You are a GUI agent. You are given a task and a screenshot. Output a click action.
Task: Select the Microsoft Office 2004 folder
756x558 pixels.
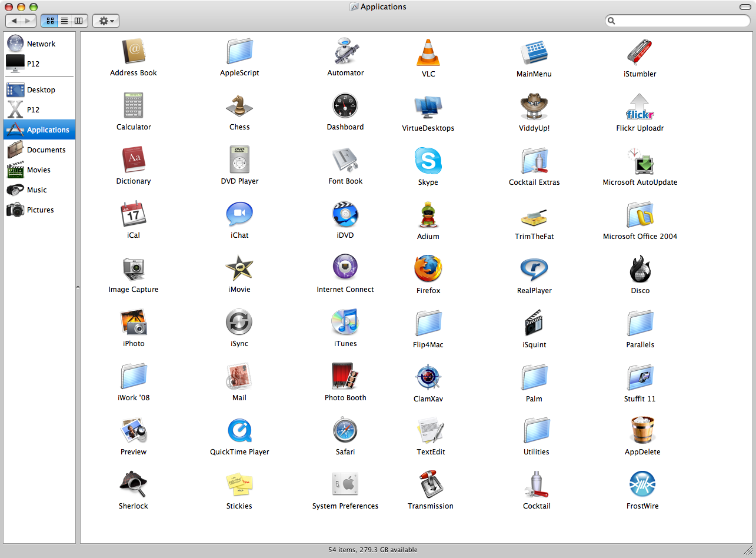pos(640,215)
